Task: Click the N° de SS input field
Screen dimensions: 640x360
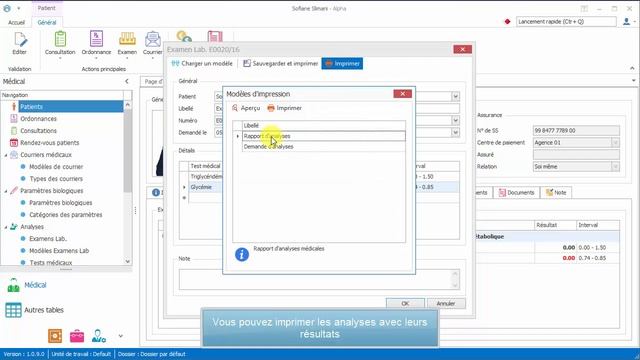Action: click(x=576, y=131)
